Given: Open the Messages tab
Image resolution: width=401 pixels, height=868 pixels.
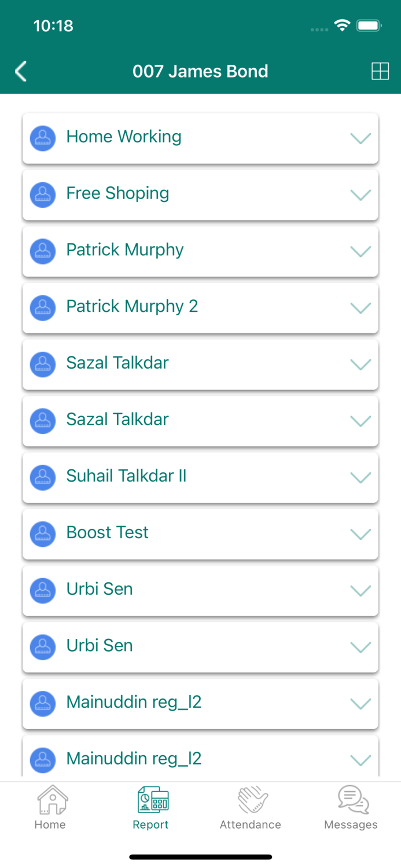Looking at the screenshot, I should click(x=351, y=808).
